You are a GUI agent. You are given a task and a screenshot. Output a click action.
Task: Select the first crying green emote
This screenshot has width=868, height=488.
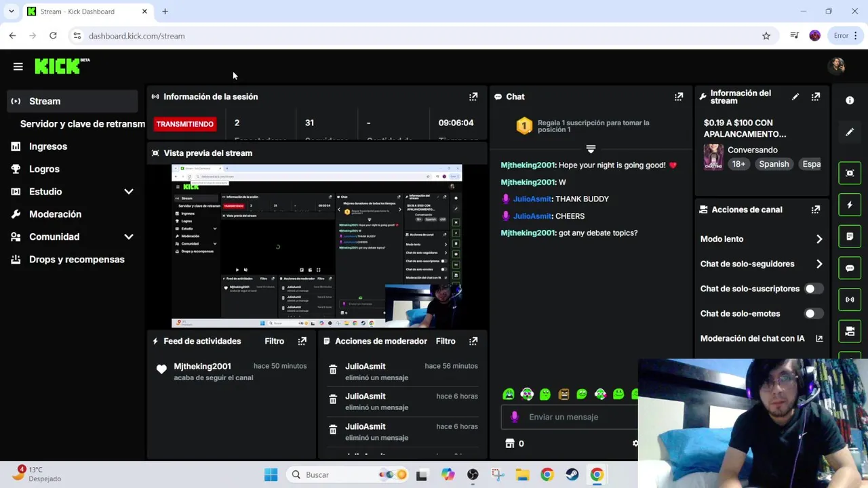(x=509, y=394)
